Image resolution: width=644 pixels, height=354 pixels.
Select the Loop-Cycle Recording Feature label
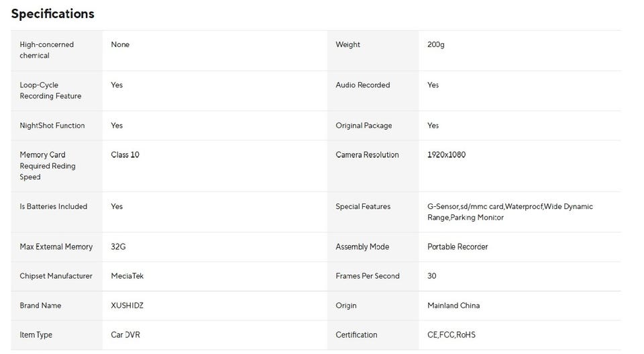point(50,90)
